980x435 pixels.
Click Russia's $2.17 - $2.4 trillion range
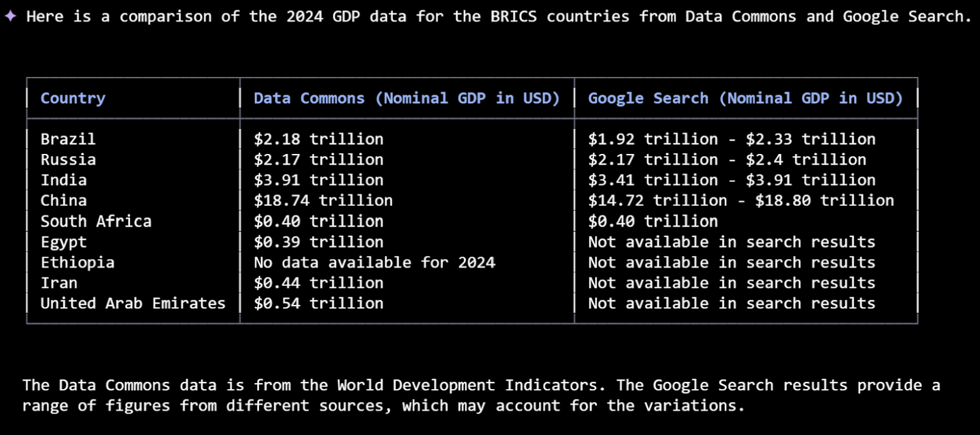726,160
